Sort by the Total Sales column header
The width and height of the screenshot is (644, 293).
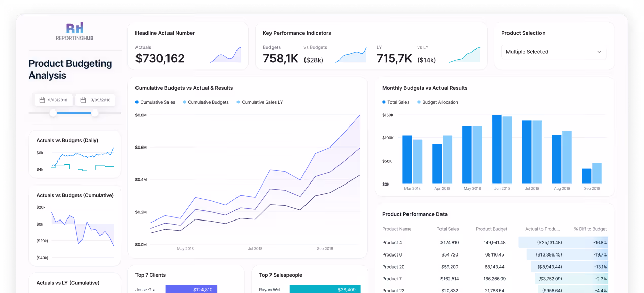click(448, 229)
